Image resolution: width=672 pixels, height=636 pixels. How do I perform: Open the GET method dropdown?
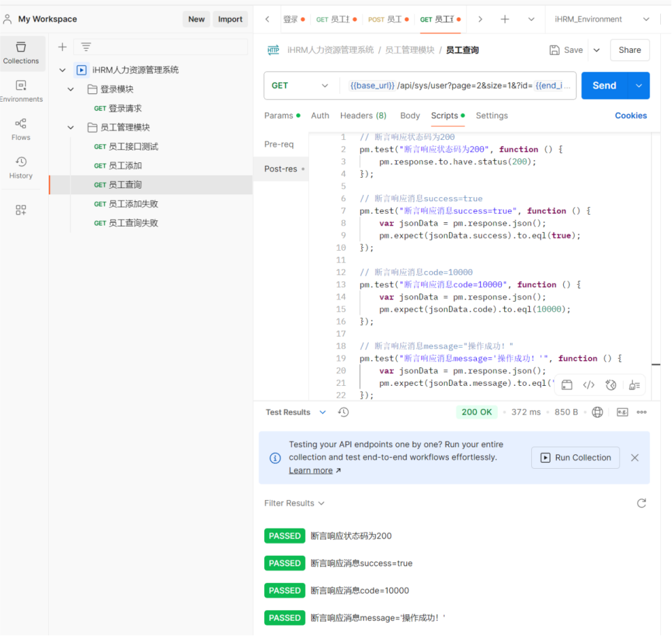point(300,86)
